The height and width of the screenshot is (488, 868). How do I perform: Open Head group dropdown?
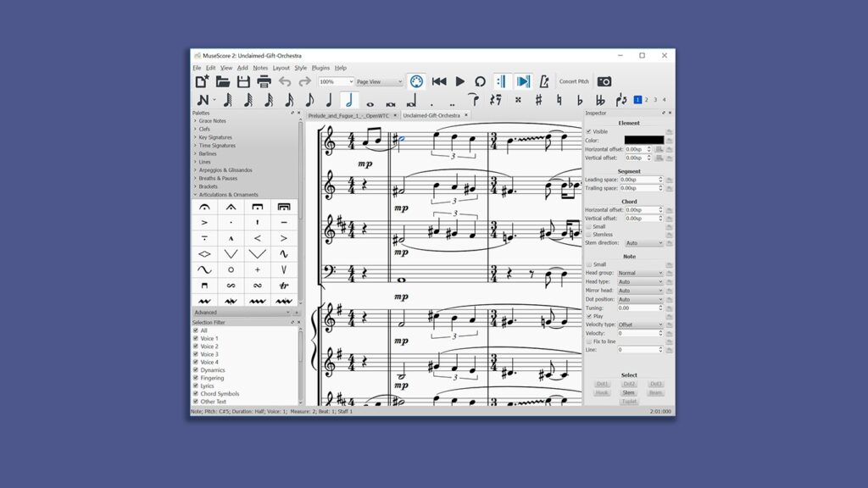[640, 274]
